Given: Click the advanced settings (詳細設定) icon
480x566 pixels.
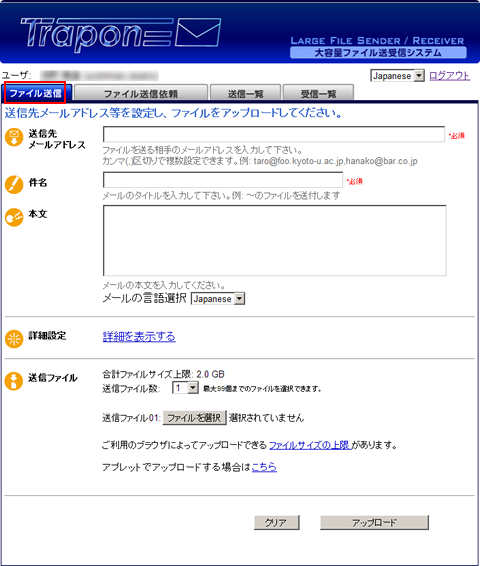Looking at the screenshot, I should [x=14, y=339].
